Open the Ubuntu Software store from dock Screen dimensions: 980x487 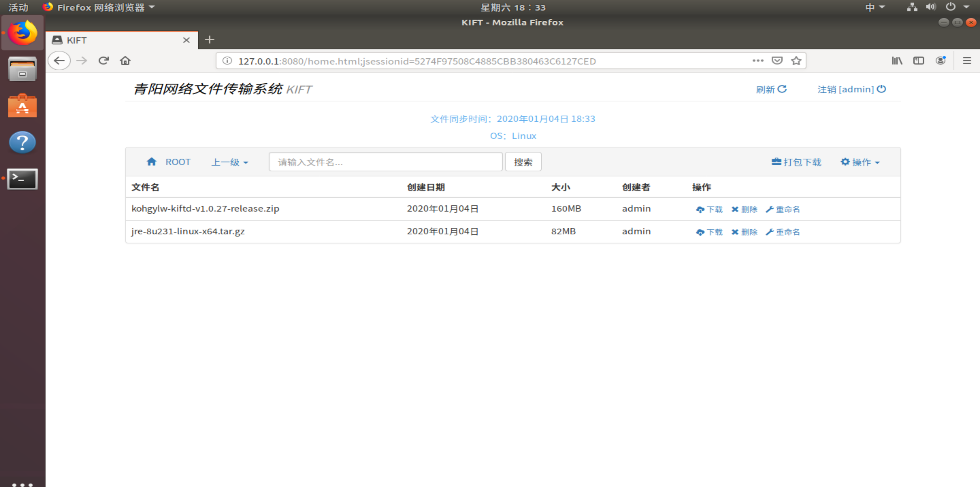[x=22, y=106]
